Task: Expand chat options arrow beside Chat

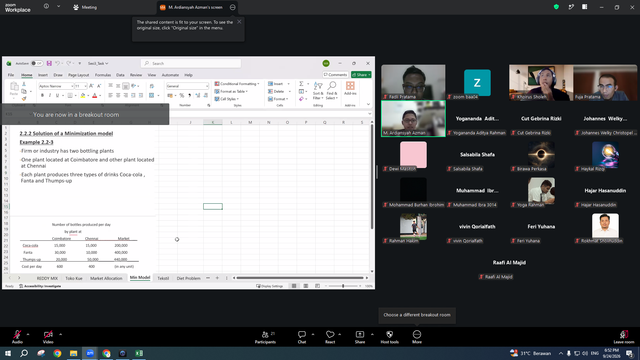Action: (x=313, y=334)
